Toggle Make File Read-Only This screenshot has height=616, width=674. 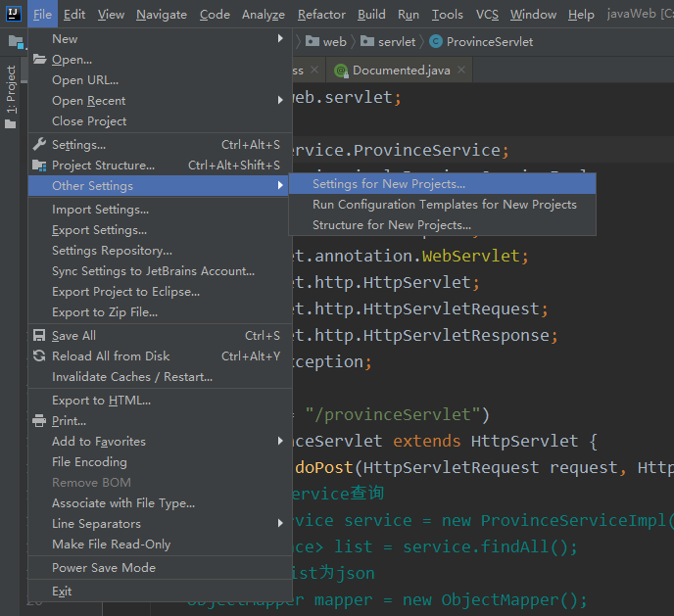tap(111, 545)
